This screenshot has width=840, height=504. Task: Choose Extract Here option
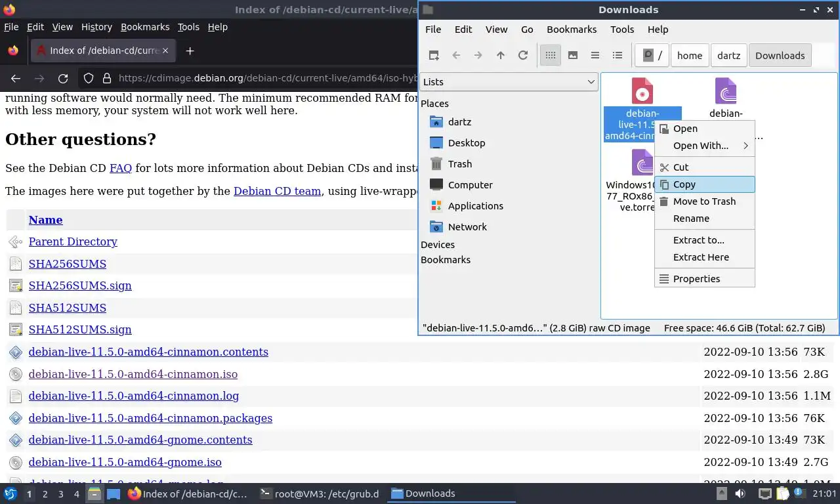pyautogui.click(x=705, y=257)
